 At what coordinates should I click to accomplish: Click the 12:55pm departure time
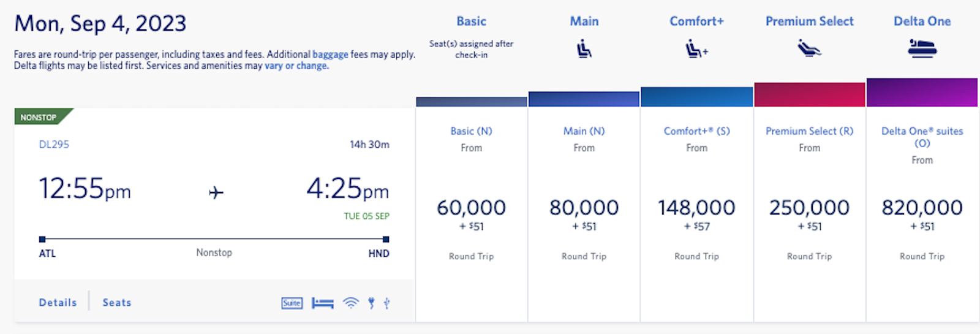pyautogui.click(x=85, y=188)
